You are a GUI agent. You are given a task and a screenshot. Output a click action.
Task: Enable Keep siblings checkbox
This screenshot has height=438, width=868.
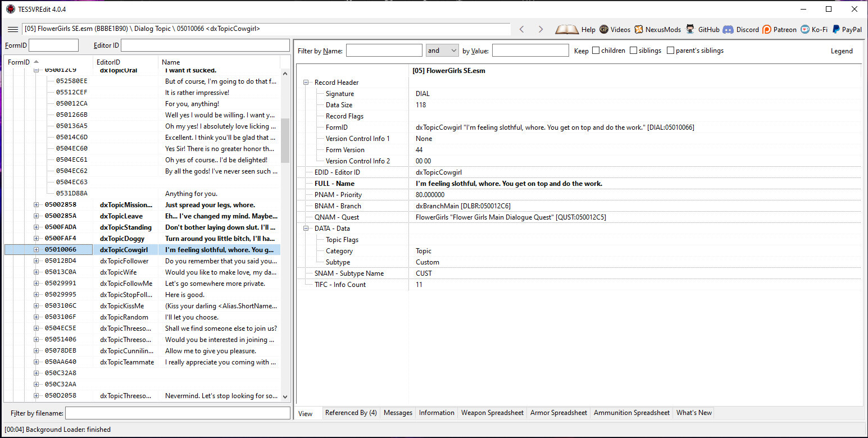(x=633, y=51)
